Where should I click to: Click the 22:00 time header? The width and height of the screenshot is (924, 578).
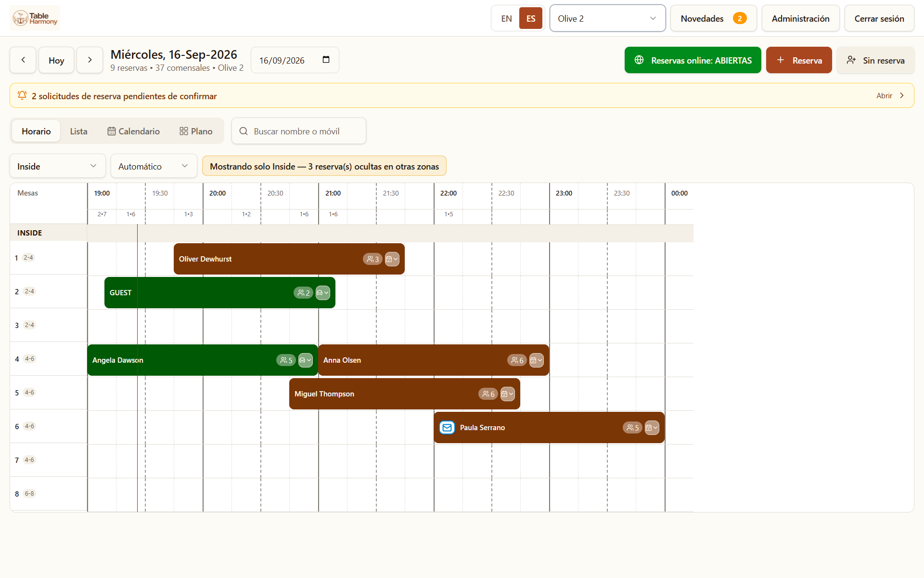[448, 193]
